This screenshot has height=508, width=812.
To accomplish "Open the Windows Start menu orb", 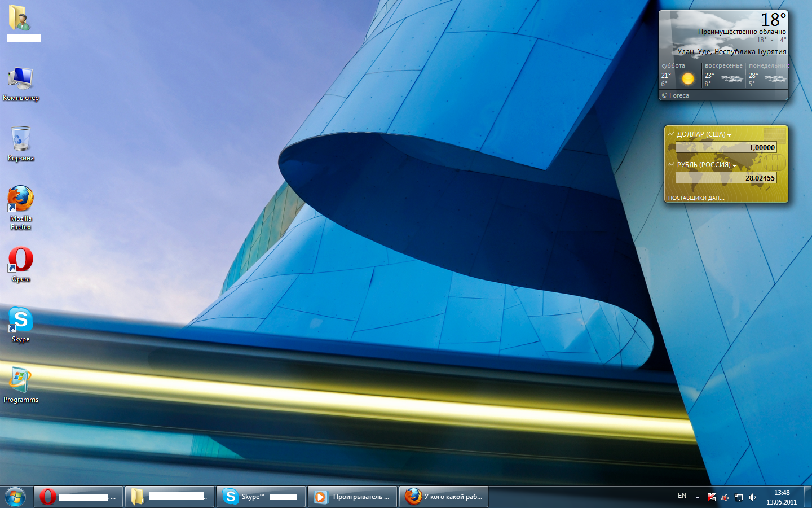I will (15, 497).
